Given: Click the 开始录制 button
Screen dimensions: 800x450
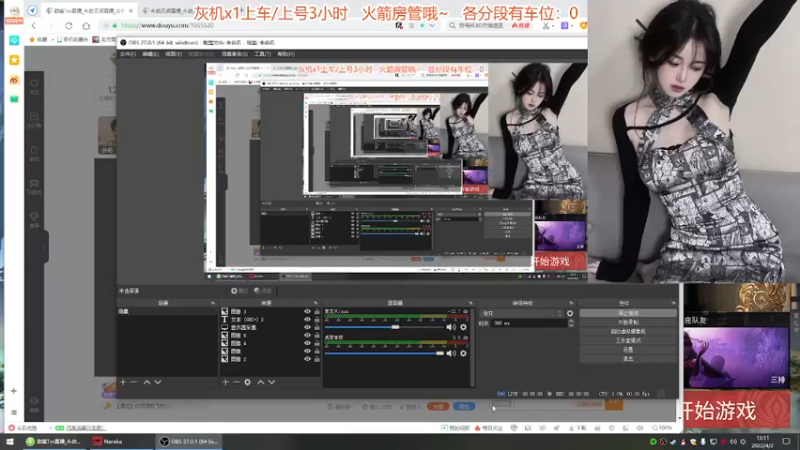Looking at the screenshot, I should [x=628, y=322].
